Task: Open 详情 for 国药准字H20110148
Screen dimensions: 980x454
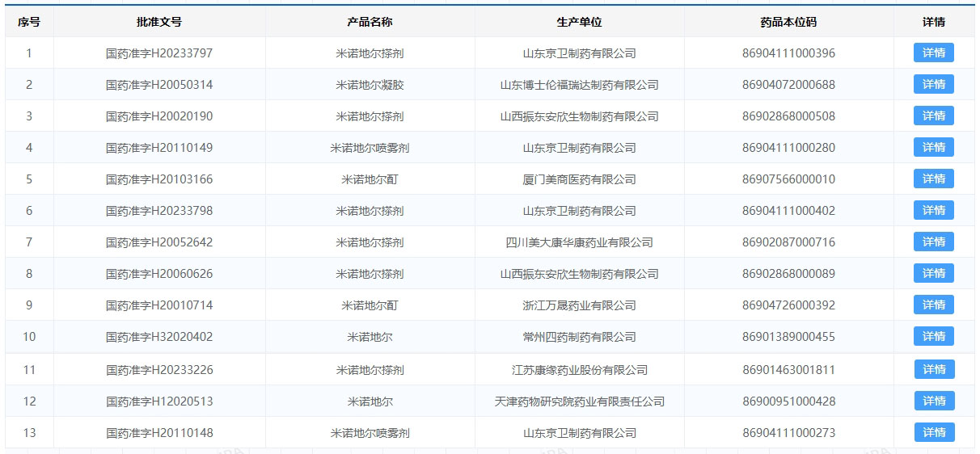Action: (x=935, y=433)
